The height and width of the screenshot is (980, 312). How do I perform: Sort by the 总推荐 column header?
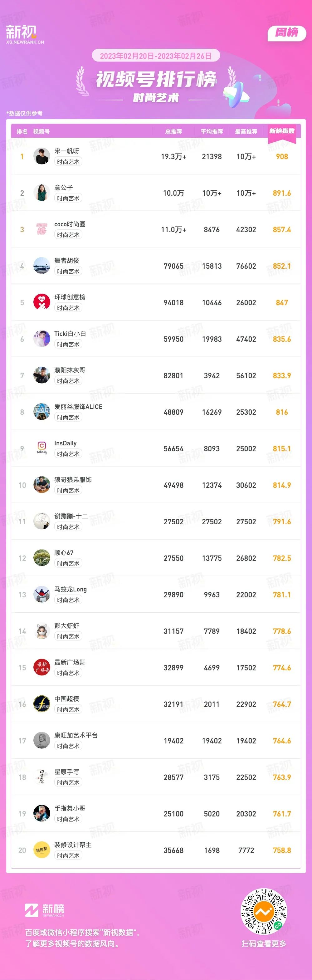(173, 132)
